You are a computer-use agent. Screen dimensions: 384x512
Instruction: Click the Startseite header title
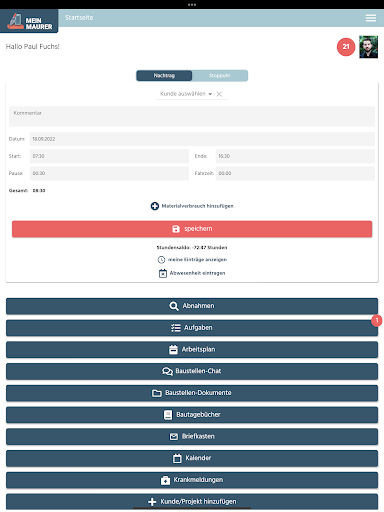point(79,18)
